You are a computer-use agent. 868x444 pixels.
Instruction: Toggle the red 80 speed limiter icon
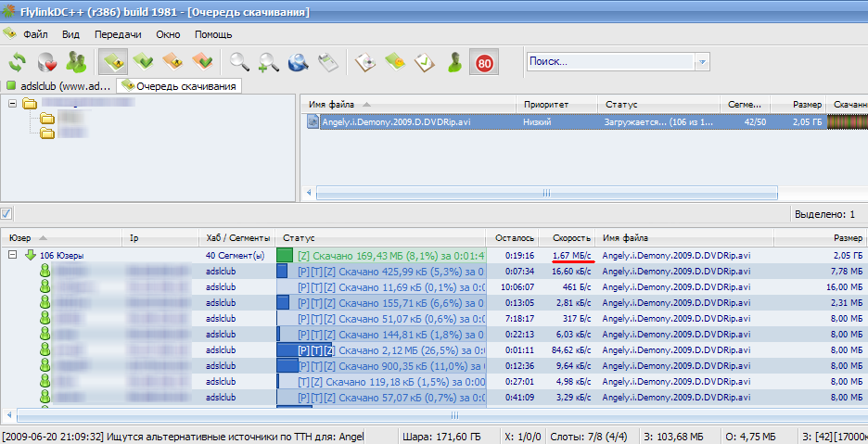click(x=484, y=62)
